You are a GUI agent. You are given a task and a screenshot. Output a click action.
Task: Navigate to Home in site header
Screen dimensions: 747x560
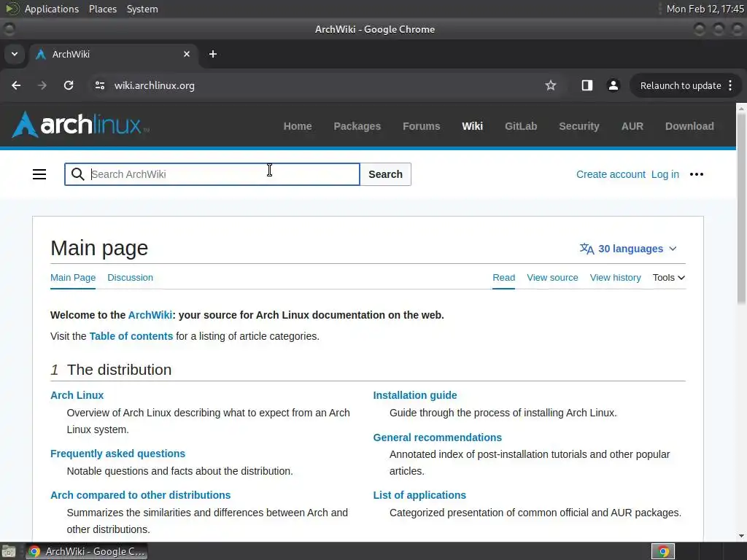tap(298, 126)
